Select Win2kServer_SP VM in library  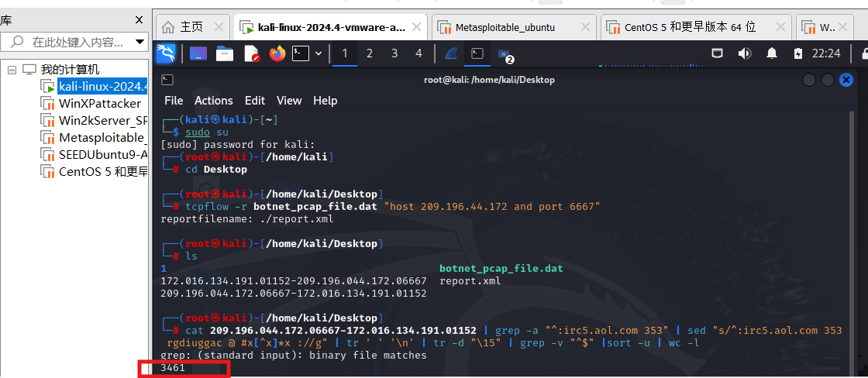coord(103,120)
